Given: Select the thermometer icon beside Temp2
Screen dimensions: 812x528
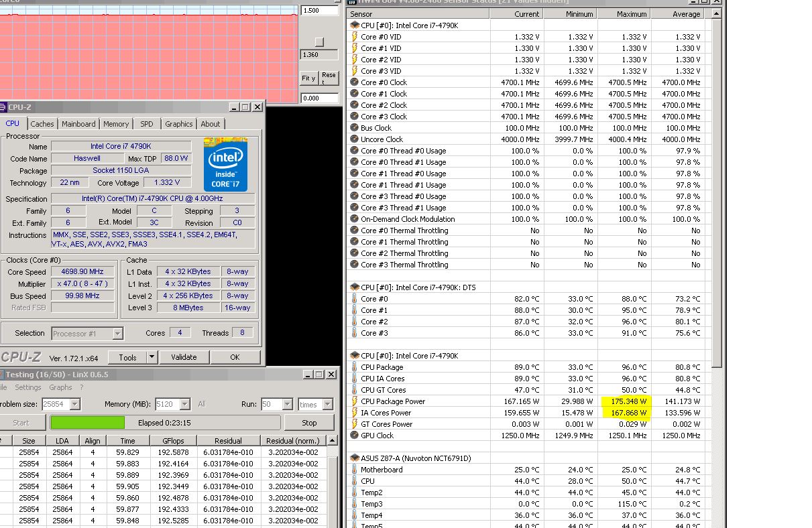Looking at the screenshot, I should pos(355,492).
